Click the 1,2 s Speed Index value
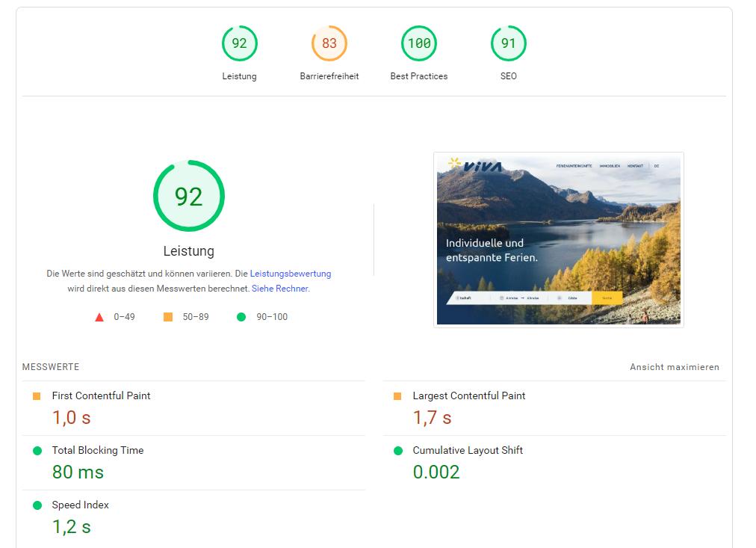This screenshot has width=756, height=548. 72,527
